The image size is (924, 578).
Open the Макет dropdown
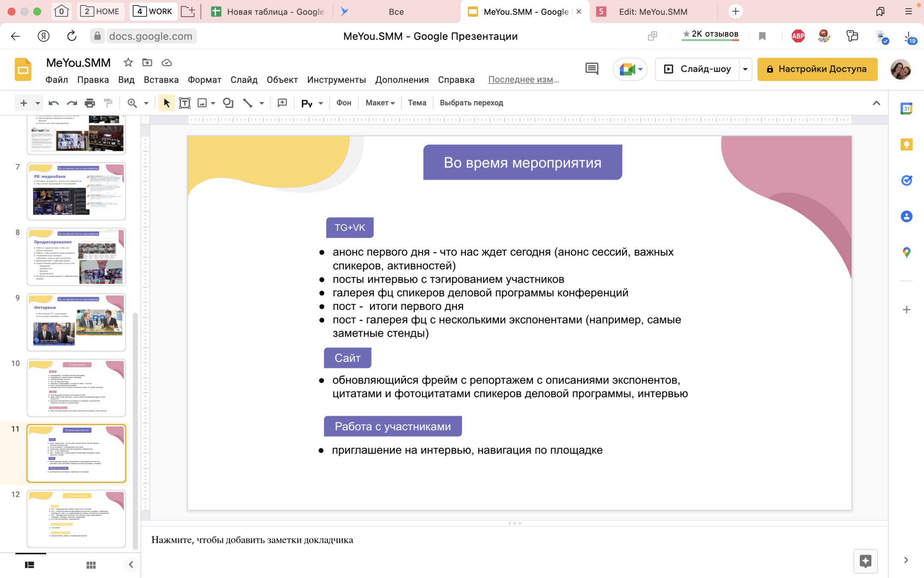(380, 103)
